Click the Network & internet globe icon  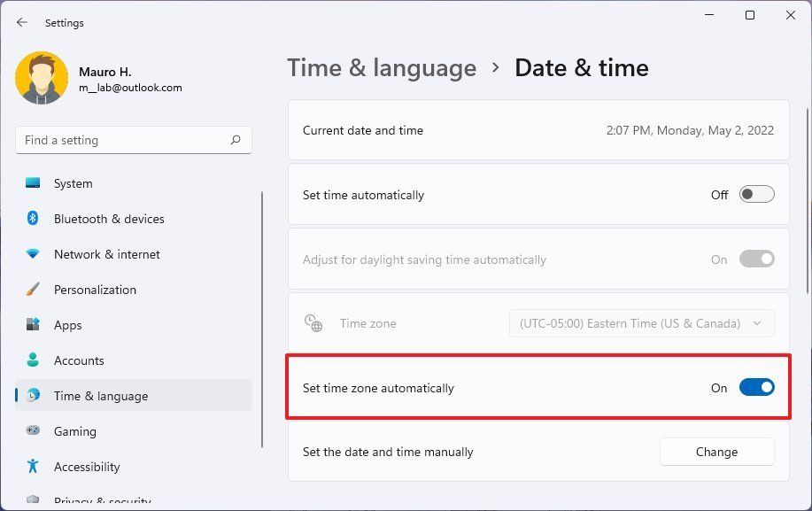tap(33, 254)
